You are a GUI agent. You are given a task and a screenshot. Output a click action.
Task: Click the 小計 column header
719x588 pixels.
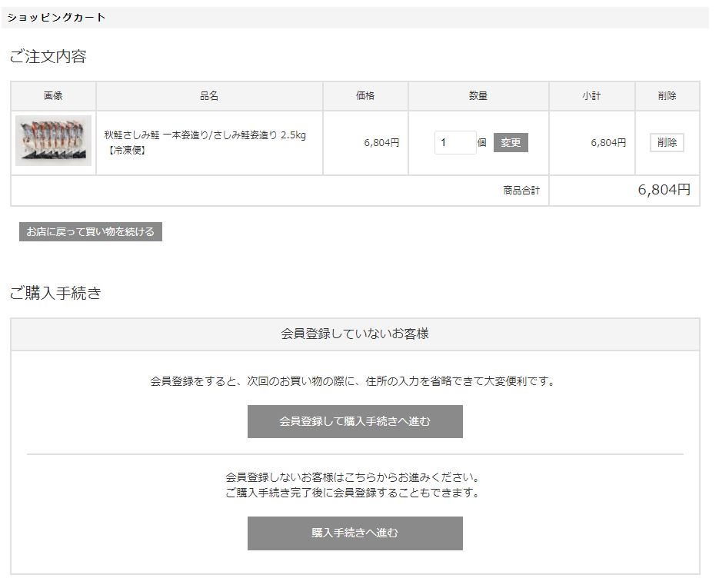tap(591, 96)
